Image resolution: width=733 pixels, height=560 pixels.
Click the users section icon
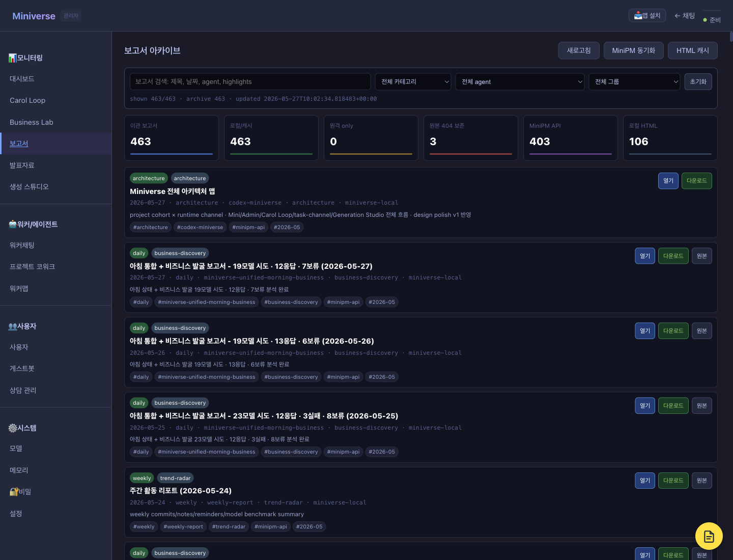[13, 326]
